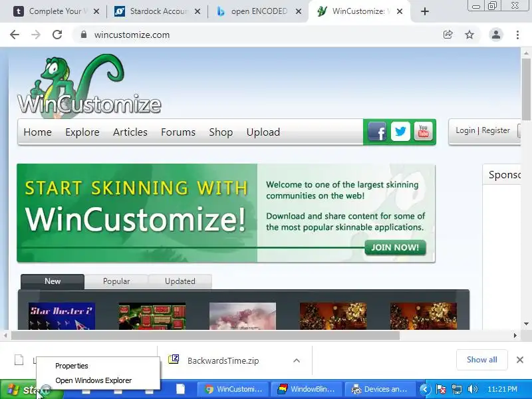Viewport: 532px width, 399px height.
Task: Click the taskbar clock 11:21 PM
Action: (502, 389)
